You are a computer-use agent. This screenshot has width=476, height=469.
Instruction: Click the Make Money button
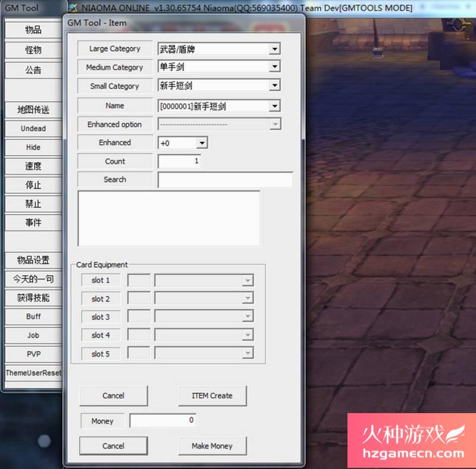point(212,446)
